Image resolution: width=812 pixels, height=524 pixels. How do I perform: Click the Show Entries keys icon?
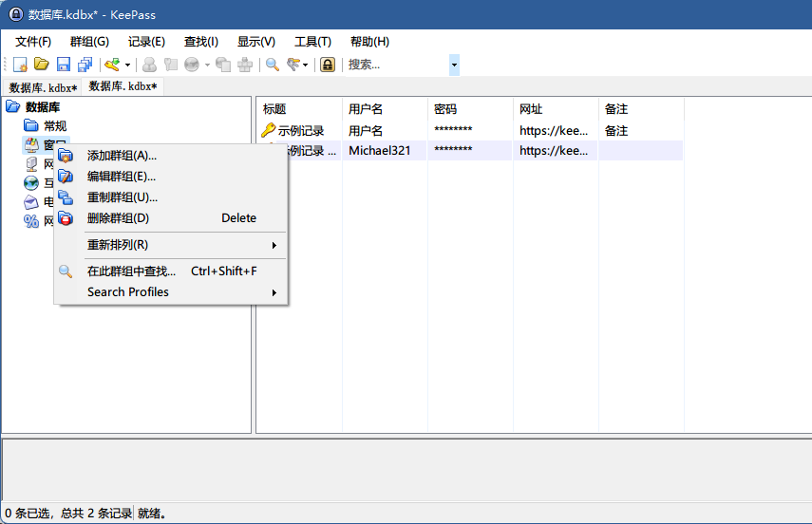pos(293,65)
